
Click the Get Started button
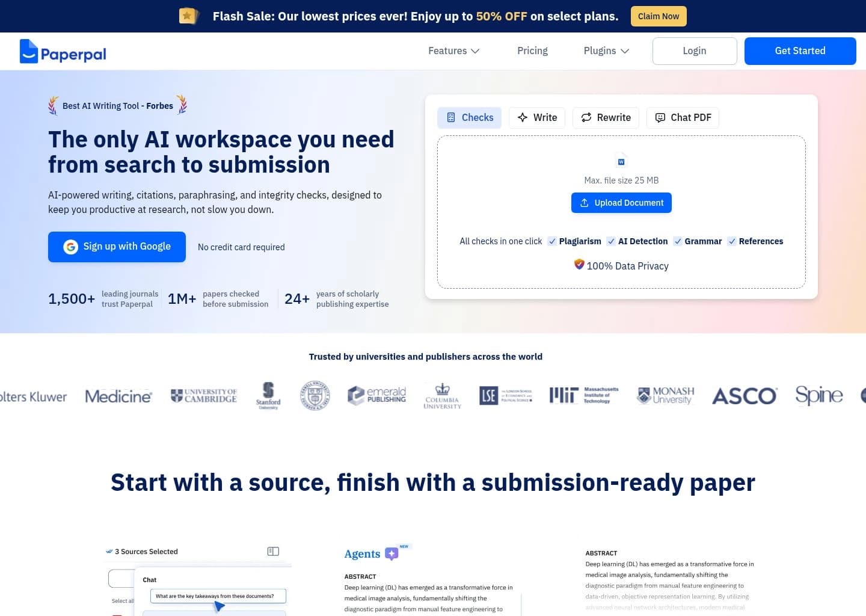point(800,51)
